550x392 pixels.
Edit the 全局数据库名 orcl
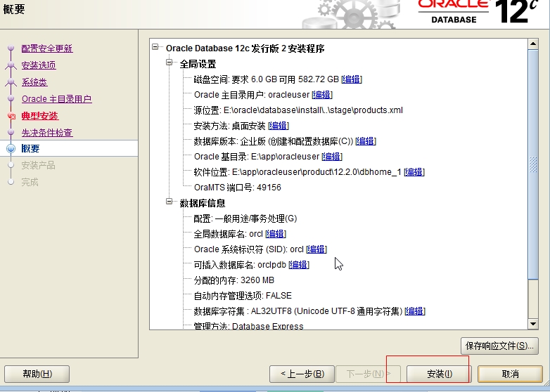(276, 233)
